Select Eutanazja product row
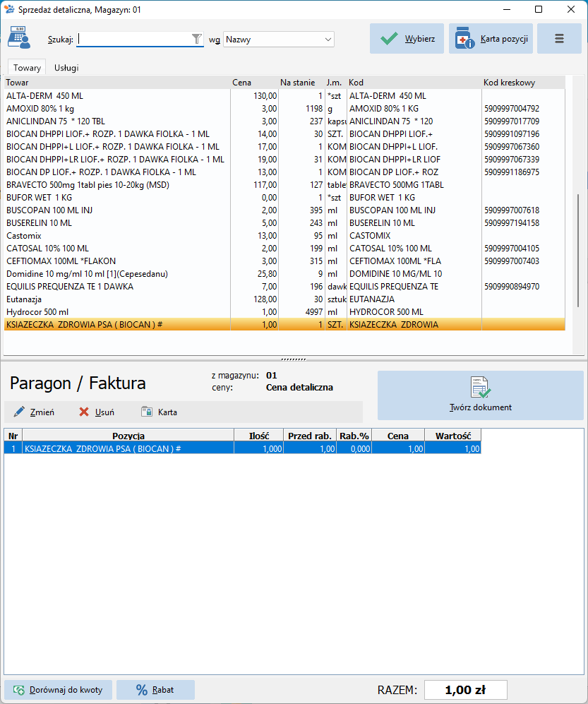 click(284, 299)
